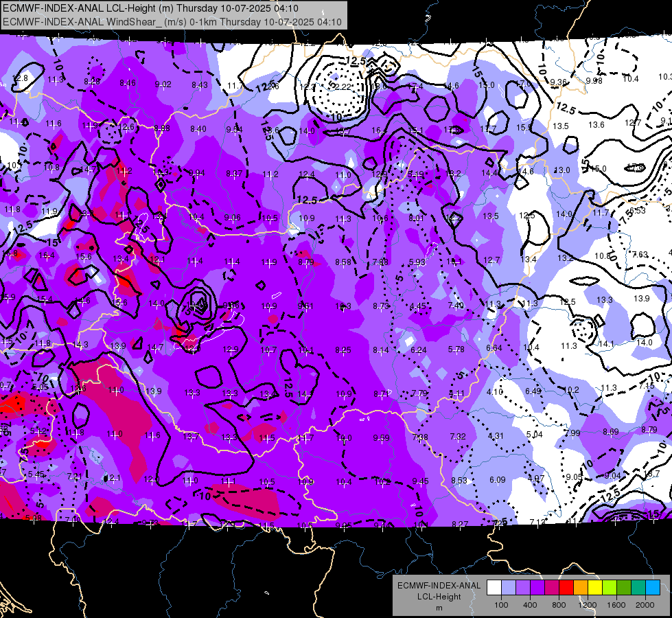Viewport: 672px width, 618px height.
Task: Click the legend label 1200
Action: tap(588, 605)
